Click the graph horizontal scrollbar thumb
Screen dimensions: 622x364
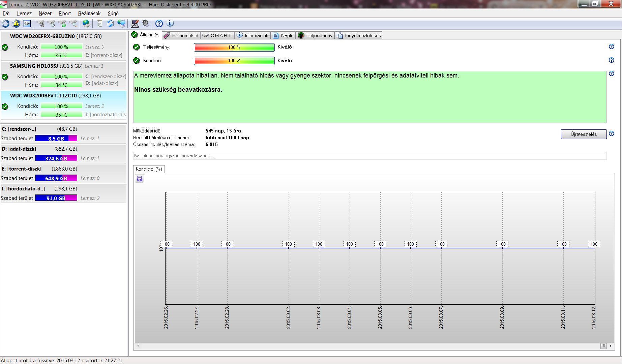click(603, 346)
